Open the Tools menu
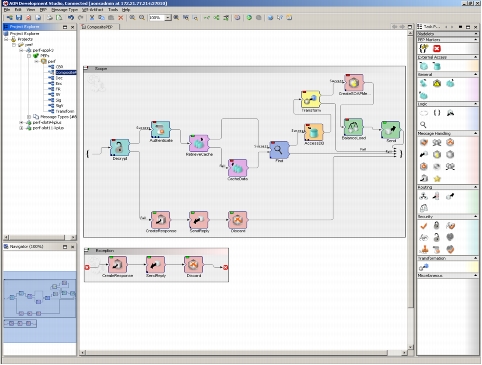The width and height of the screenshot is (482, 365). (x=113, y=10)
